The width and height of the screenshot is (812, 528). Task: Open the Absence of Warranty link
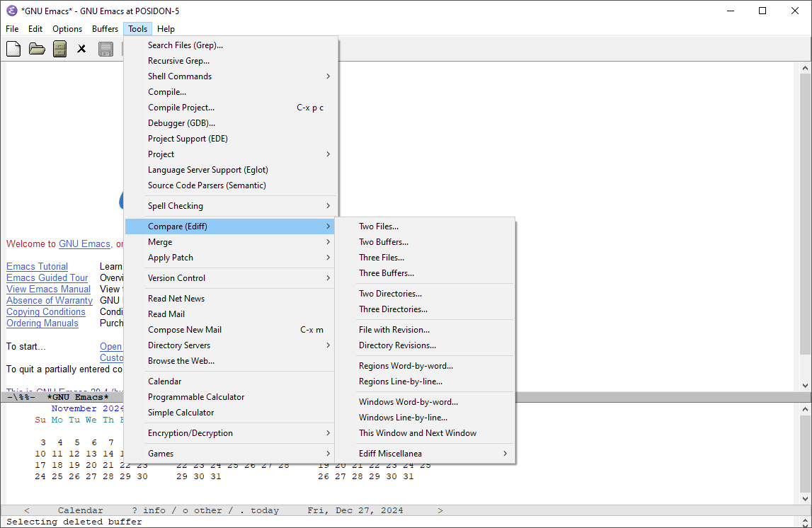pos(49,301)
